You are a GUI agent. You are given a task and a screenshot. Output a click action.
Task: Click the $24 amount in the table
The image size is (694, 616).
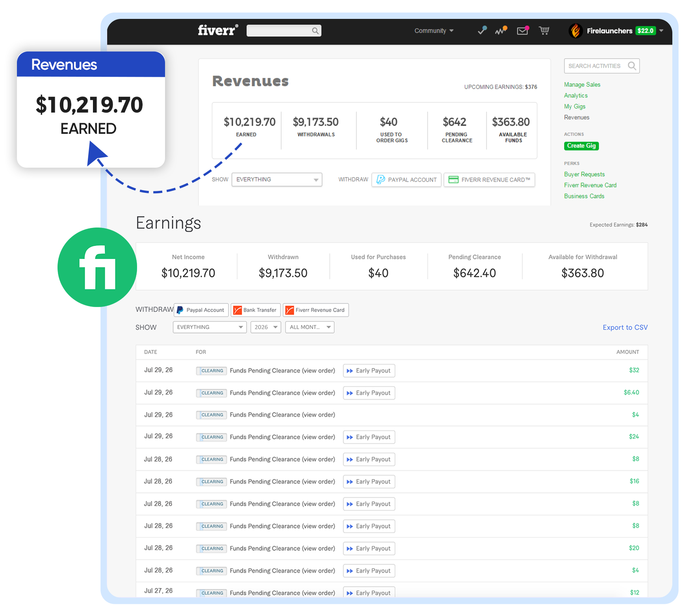click(x=634, y=437)
